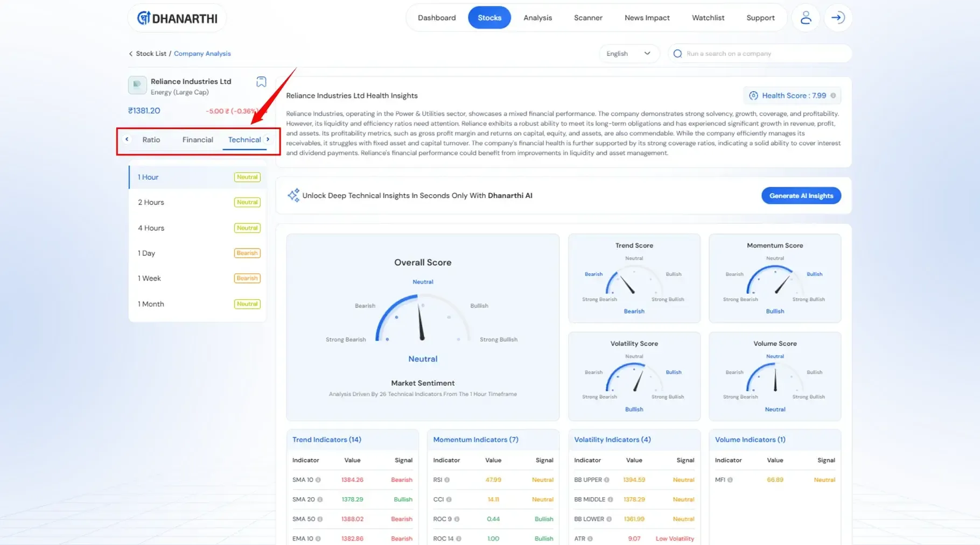Click the search magnifier icon
The width and height of the screenshot is (980, 545).
click(x=678, y=54)
